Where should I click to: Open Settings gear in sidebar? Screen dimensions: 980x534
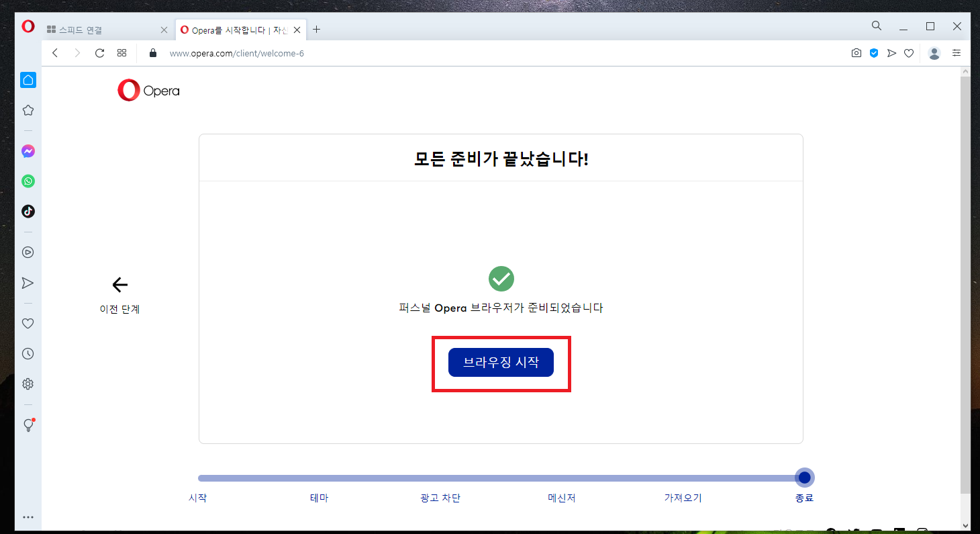28,384
